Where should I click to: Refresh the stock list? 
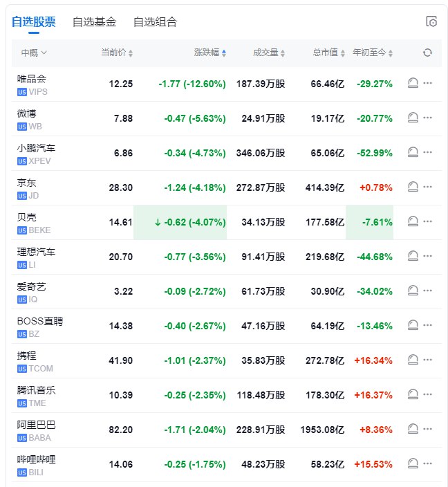tap(427, 53)
